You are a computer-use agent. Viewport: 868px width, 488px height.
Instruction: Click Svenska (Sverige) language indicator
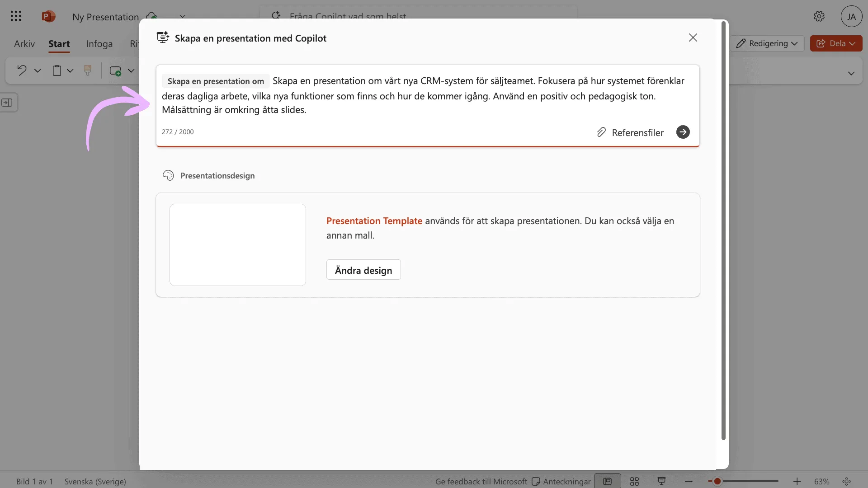coord(95,482)
